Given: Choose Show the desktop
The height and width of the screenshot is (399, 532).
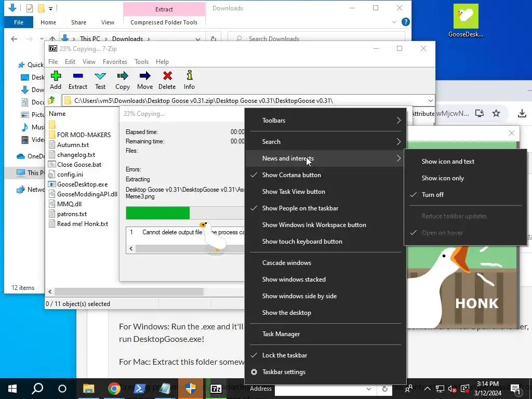Looking at the screenshot, I should click(x=325, y=313).
